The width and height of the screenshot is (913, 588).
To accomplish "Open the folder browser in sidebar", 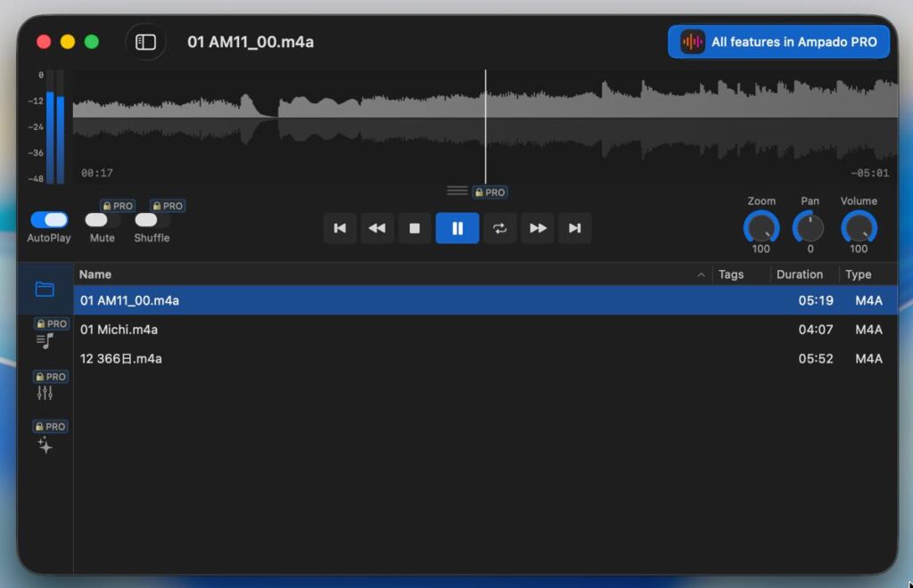I will pyautogui.click(x=45, y=289).
